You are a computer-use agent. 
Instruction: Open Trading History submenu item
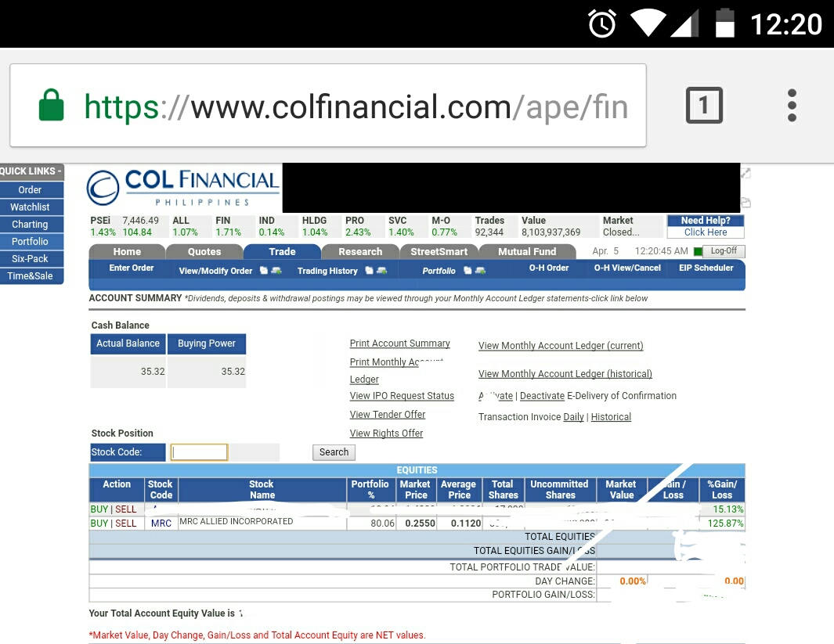[327, 271]
